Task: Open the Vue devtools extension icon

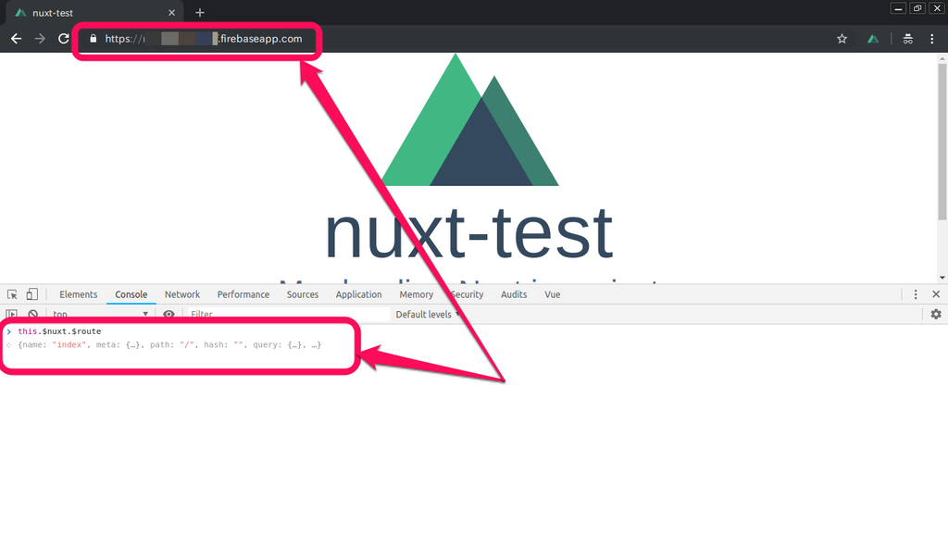Action: 872,39
